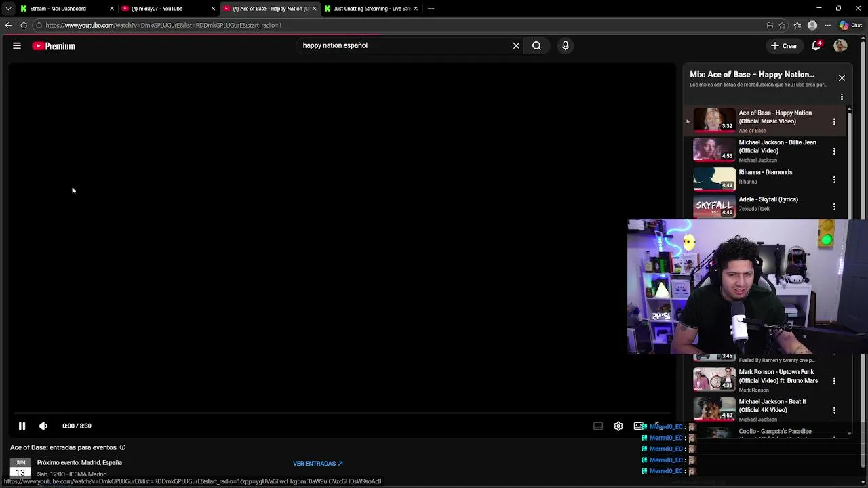Select Coolio - Gangsta's Paradise title
The width and height of the screenshot is (868, 488).
[775, 431]
